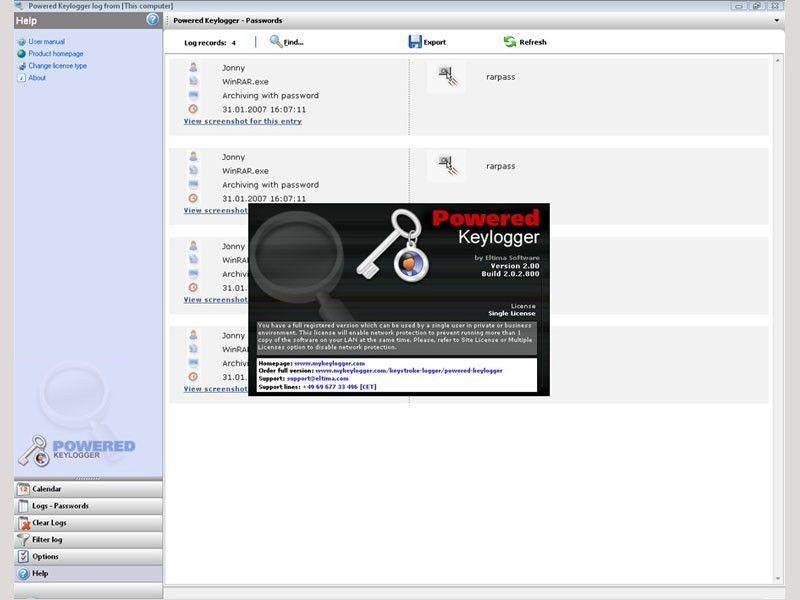Click the keystroke icon beside second rarpass

coord(447,166)
